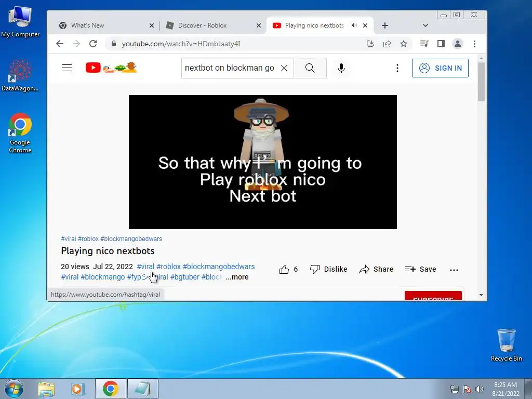Clear the YouTube search box text
Image resolution: width=532 pixels, height=399 pixels.
(x=284, y=68)
